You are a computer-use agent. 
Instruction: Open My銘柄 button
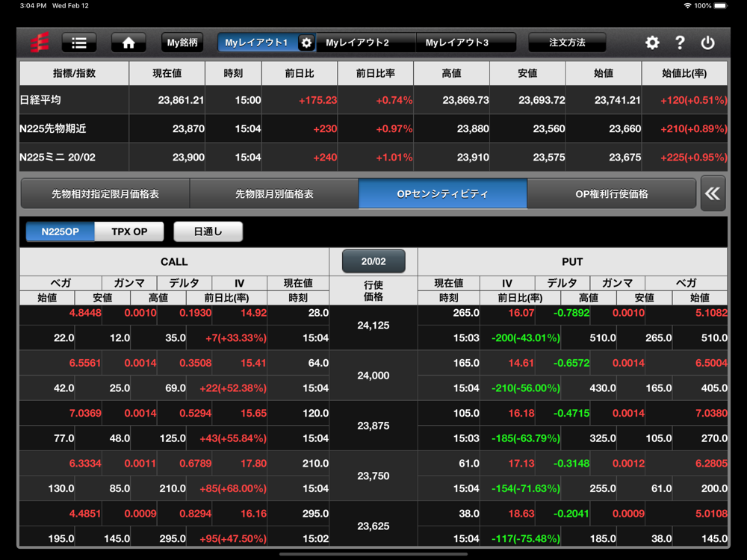[182, 43]
